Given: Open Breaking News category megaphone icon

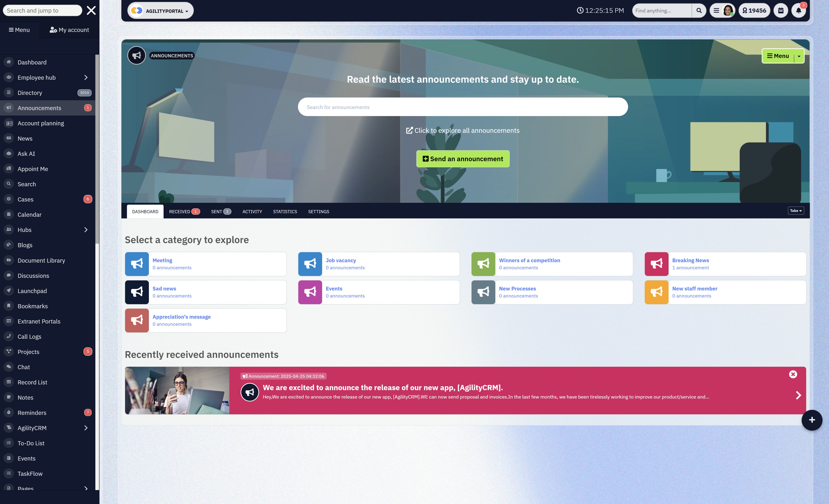Looking at the screenshot, I should tap(656, 264).
